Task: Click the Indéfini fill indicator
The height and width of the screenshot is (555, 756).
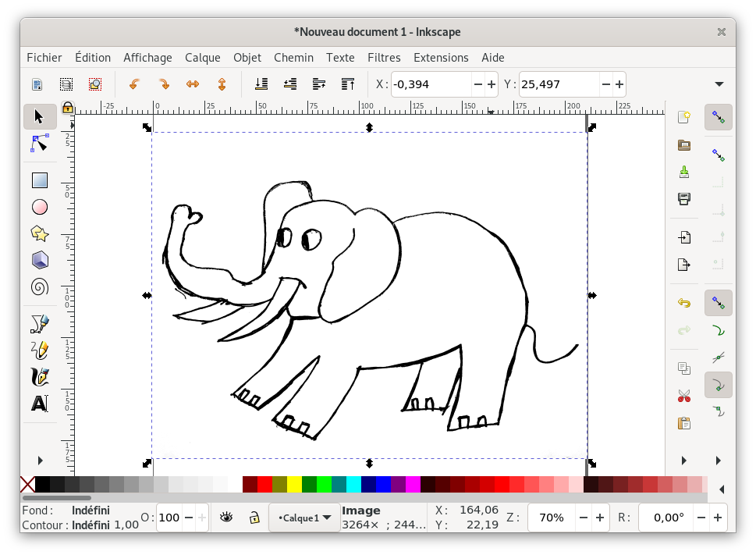Action: click(x=91, y=511)
